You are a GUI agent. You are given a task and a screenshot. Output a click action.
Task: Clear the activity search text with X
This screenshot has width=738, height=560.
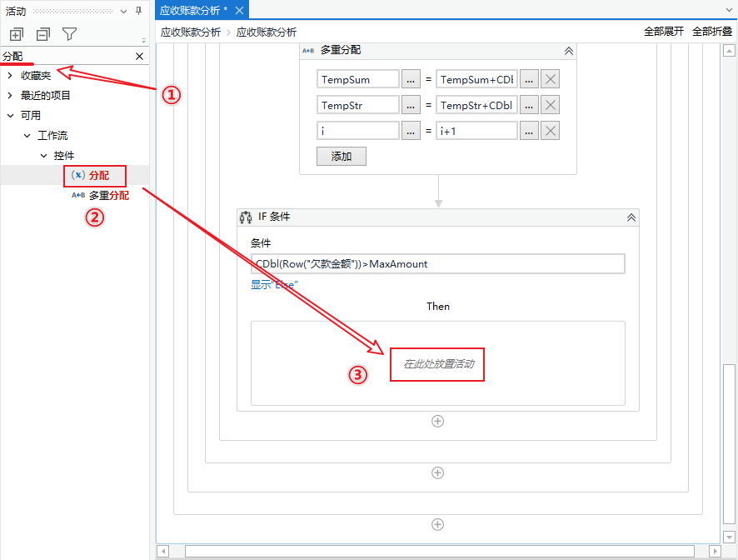[x=140, y=57]
